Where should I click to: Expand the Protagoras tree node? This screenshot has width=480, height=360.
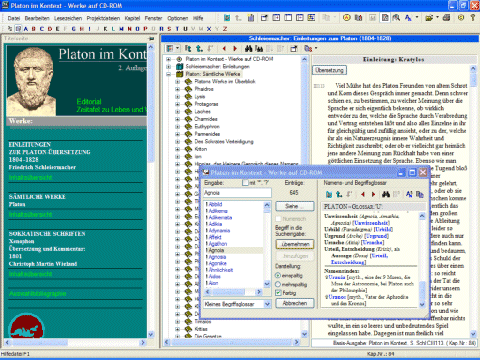coord(178,104)
